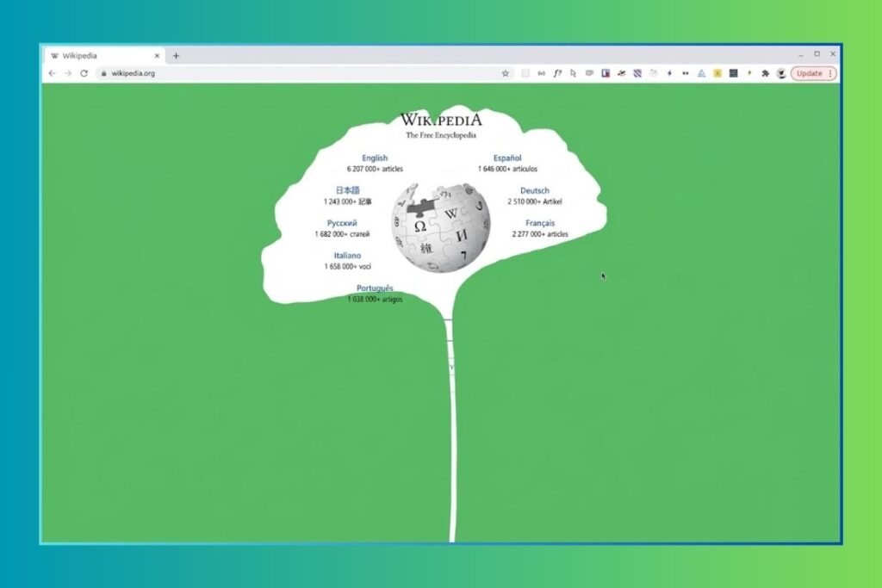Reload the page with the refresh icon
This screenshot has height=588, width=882.
coord(84,74)
